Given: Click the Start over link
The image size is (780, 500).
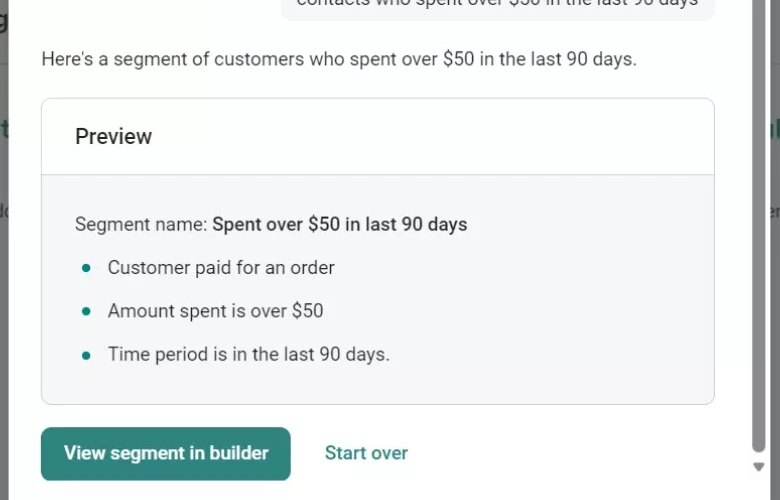Looking at the screenshot, I should point(366,454).
